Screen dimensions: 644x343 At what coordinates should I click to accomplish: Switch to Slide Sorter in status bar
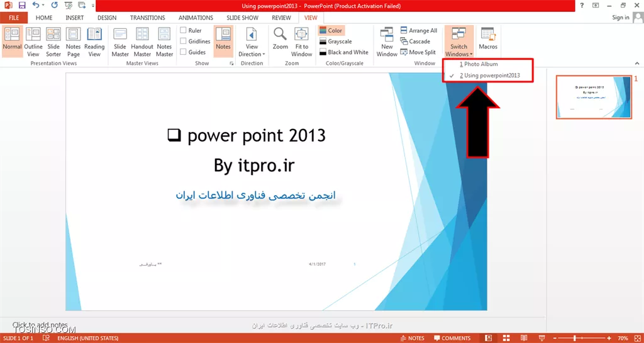tap(506, 338)
